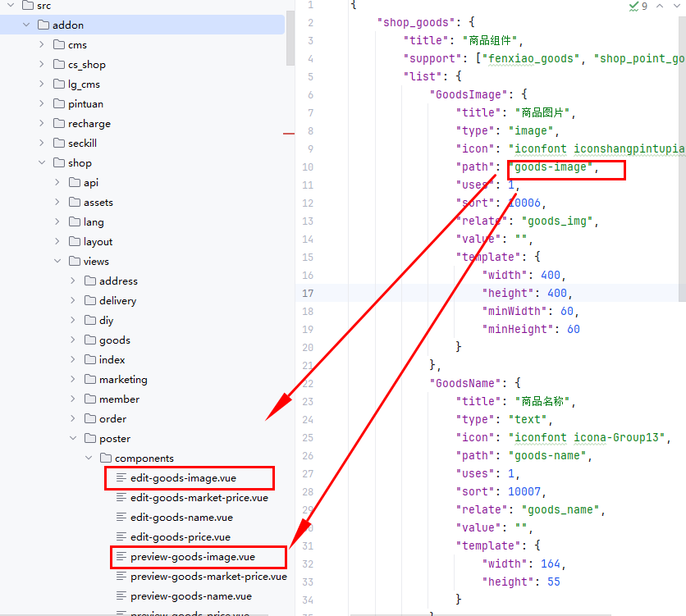The image size is (686, 616).
Task: Expand the cms folder chevron
Action: [42, 45]
